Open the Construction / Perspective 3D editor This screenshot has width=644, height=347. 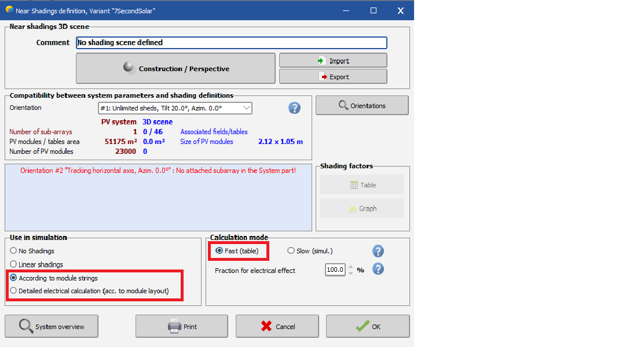point(175,68)
